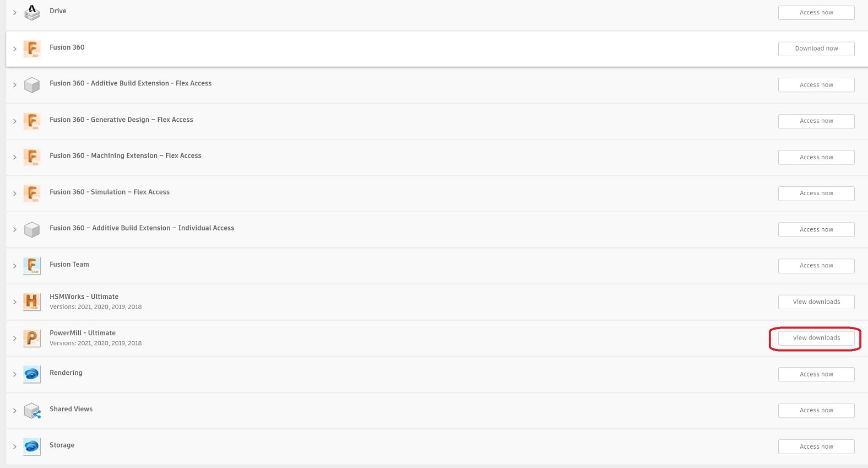
Task: Click the Shared Views product name
Action: click(x=71, y=409)
